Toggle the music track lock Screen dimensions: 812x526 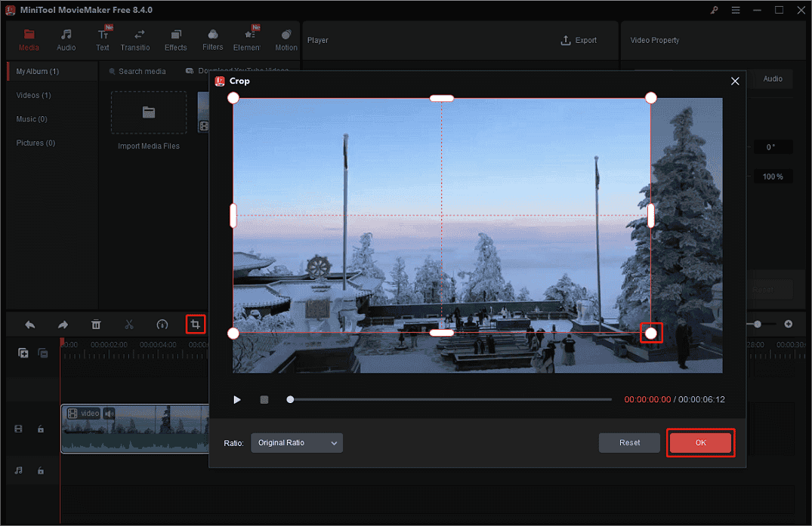click(40, 470)
